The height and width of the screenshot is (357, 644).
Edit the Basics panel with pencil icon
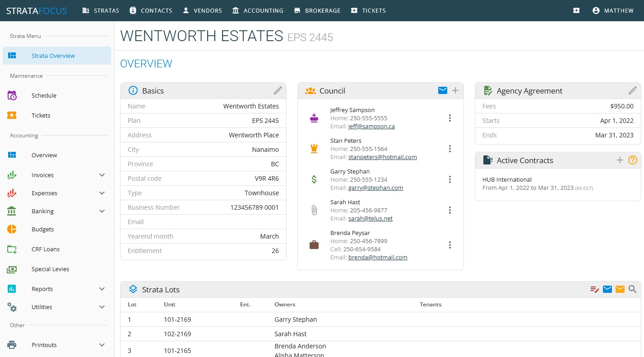[x=278, y=91]
